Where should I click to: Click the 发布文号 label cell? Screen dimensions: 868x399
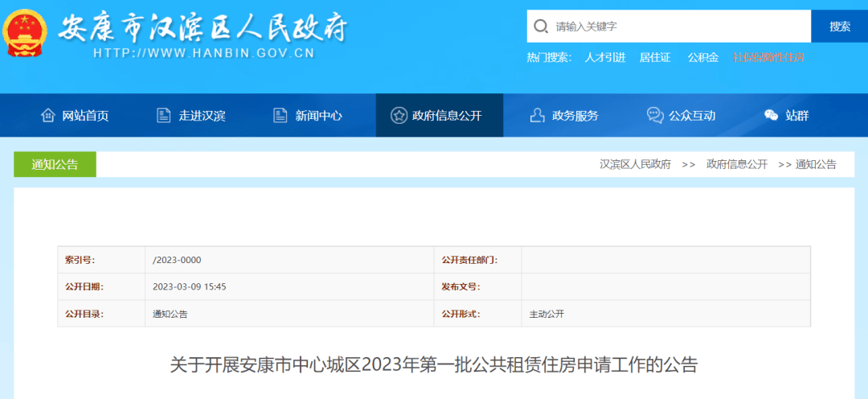(477, 287)
